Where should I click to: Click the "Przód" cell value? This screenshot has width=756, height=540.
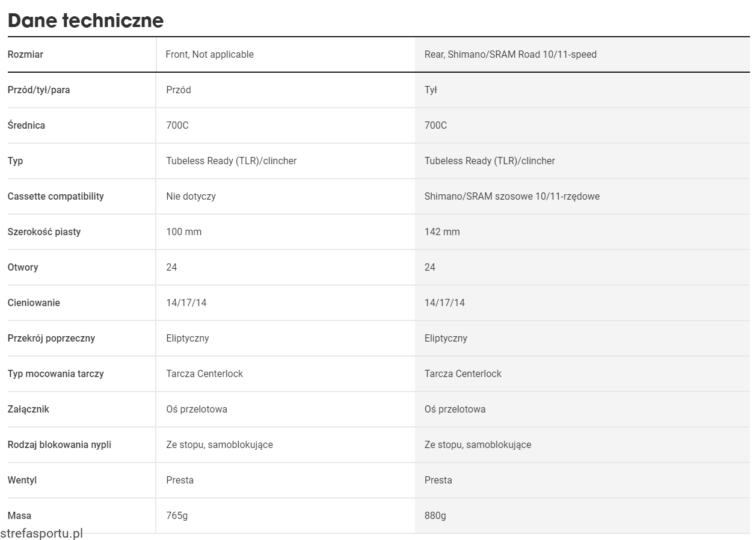click(179, 90)
